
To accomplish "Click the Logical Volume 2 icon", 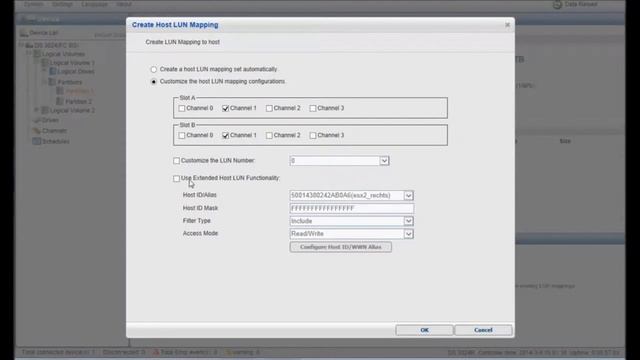I will pos(45,110).
